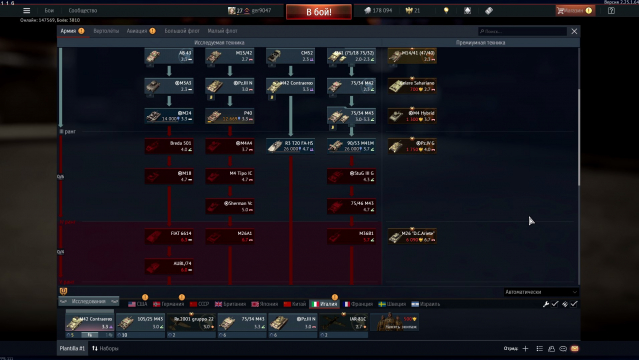The height and width of the screenshot is (360, 639).
Task: Open the Магазин shop button
Action: 575,11
